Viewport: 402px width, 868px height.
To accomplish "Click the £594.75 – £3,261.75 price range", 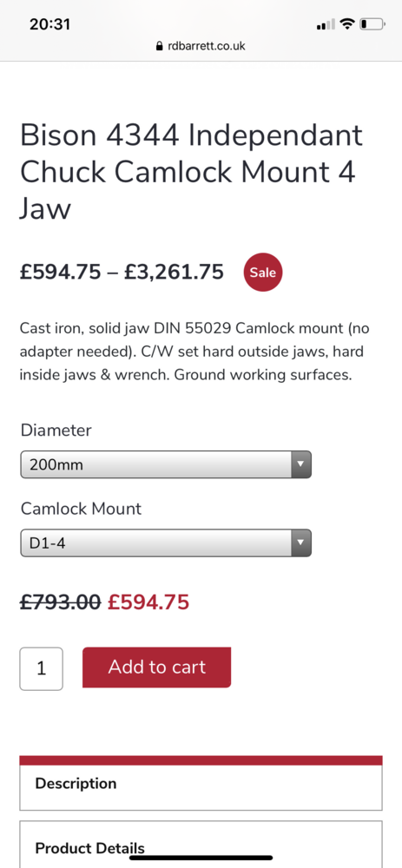I will pyautogui.click(x=122, y=272).
